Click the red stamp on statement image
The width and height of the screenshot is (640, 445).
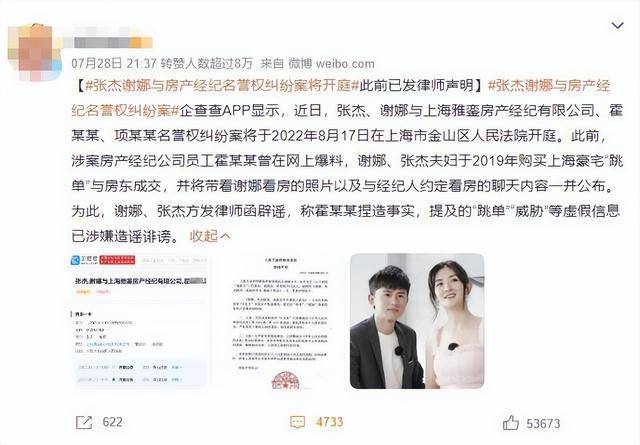click(285, 380)
